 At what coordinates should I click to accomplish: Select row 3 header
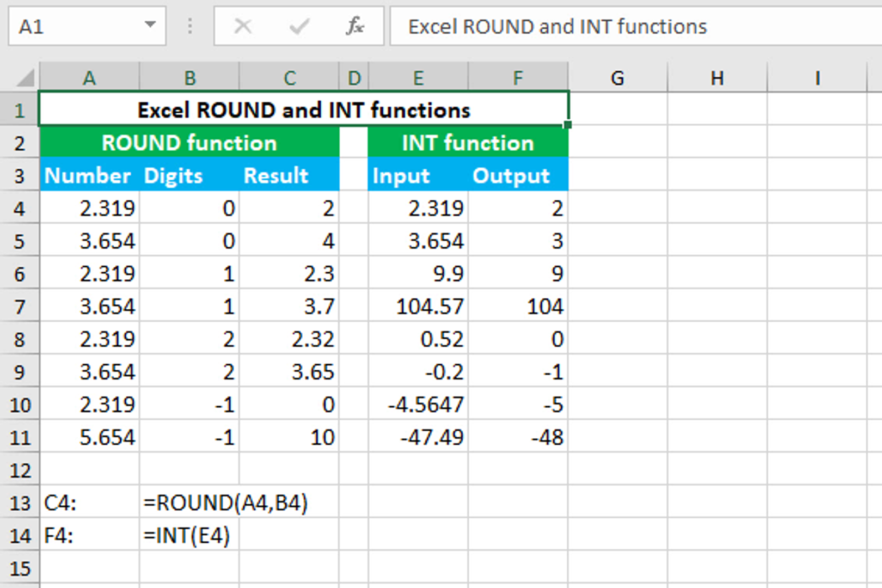tap(20, 175)
